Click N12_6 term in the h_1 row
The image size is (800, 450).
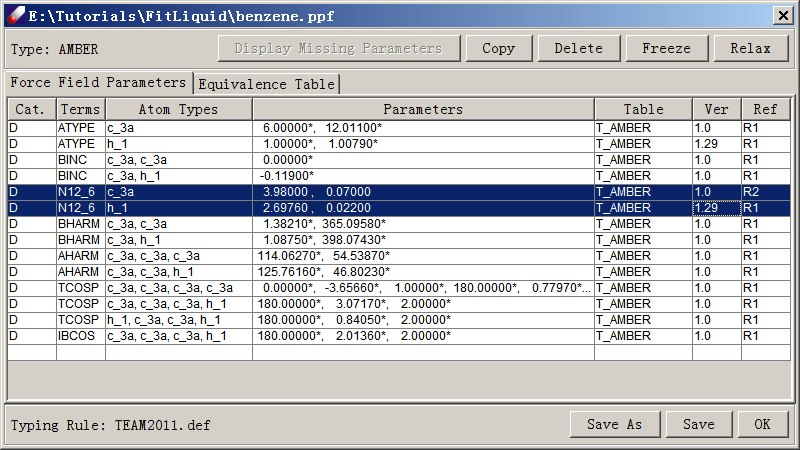pos(81,208)
